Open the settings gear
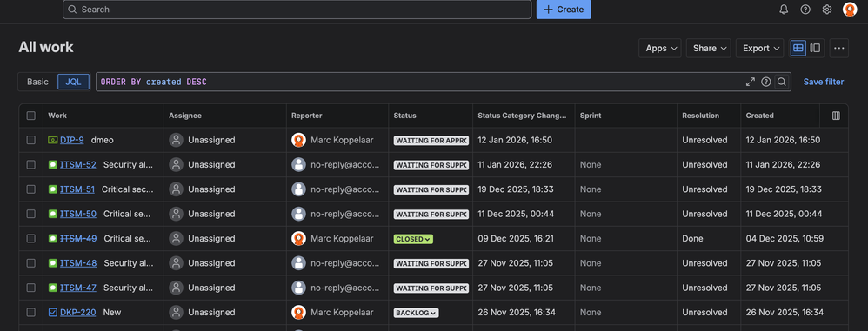 [827, 10]
